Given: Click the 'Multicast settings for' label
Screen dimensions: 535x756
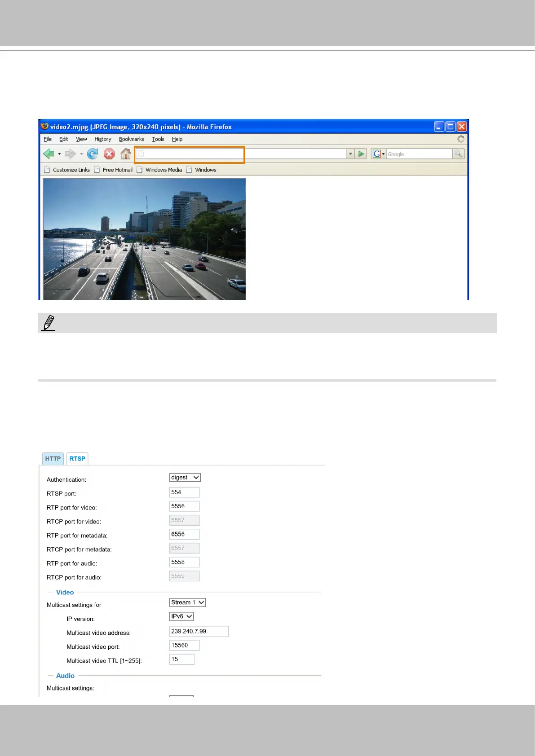Looking at the screenshot, I should point(74,605).
